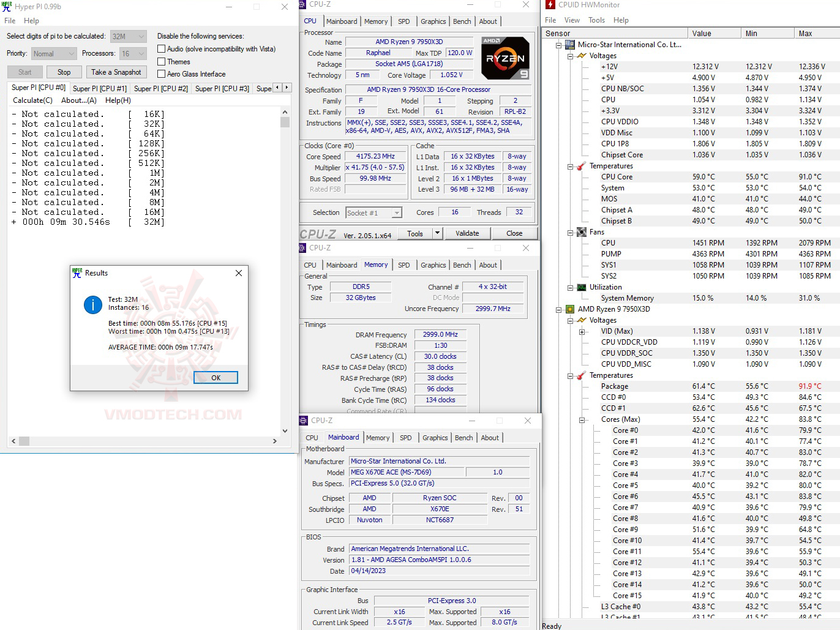Image resolution: width=840 pixels, height=630 pixels.
Task: Expand the VID (Max) node
Action: (x=582, y=331)
